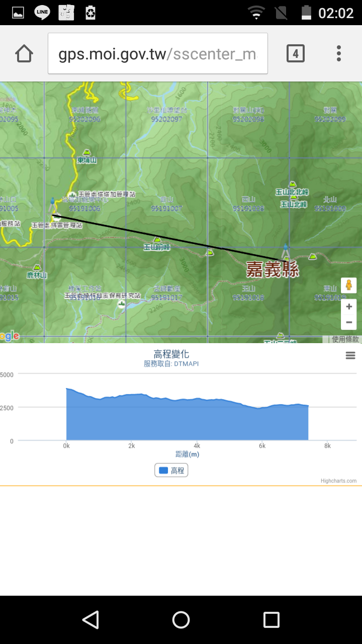
Task: Tap the blue end pin near 嘉義縣
Action: [x=286, y=252]
